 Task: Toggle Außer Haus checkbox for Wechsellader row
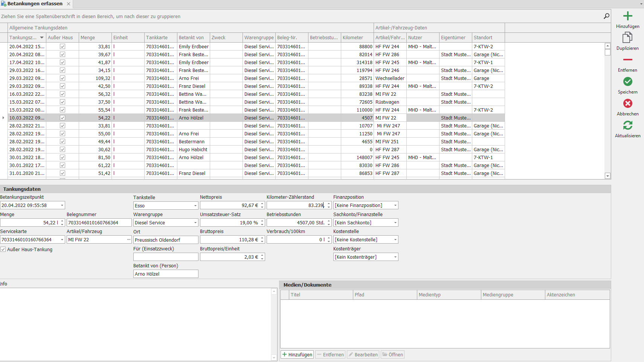tap(63, 78)
